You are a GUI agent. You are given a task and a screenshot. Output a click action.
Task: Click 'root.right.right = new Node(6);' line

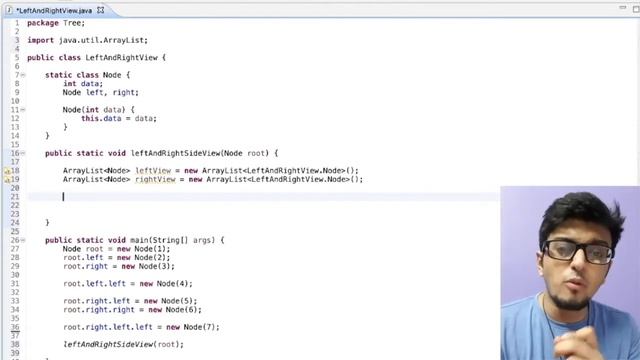coord(132,310)
